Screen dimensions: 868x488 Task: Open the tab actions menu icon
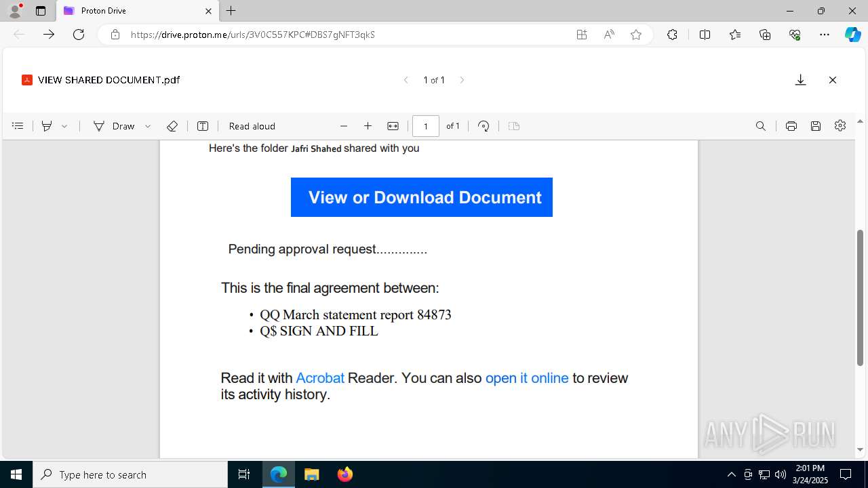[41, 11]
